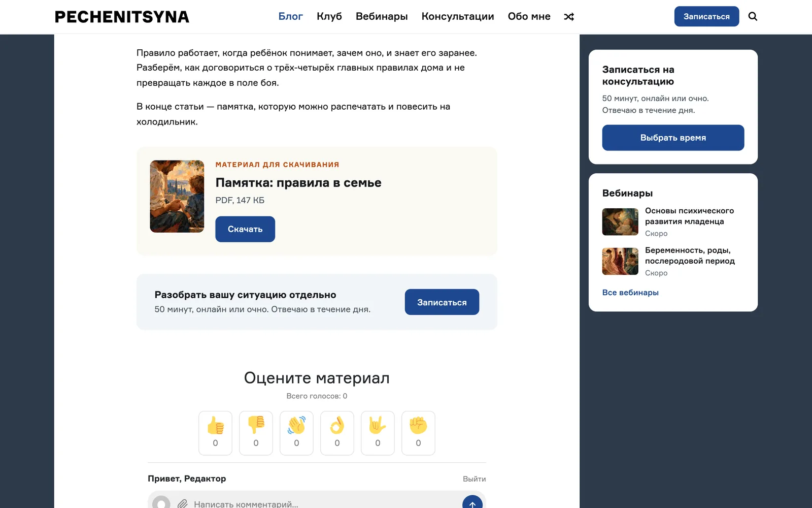812x508 pixels.
Task: Choose the rock hand reaction
Action: click(x=378, y=433)
